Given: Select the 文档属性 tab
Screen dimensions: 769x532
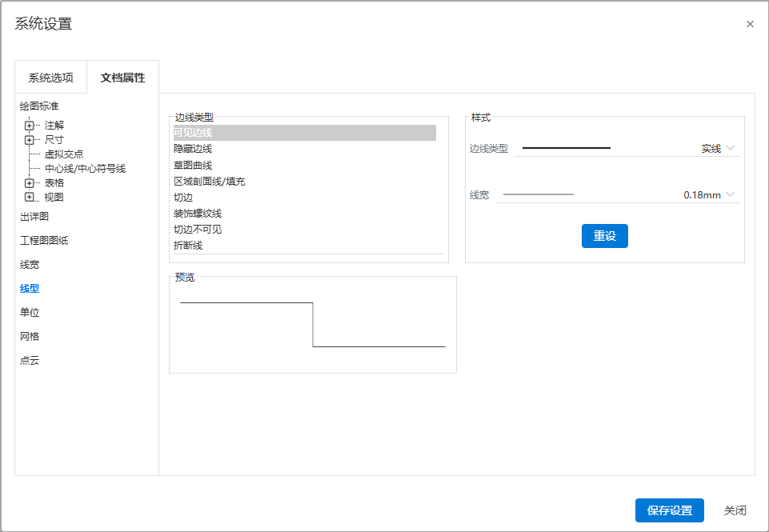Looking at the screenshot, I should [x=122, y=78].
